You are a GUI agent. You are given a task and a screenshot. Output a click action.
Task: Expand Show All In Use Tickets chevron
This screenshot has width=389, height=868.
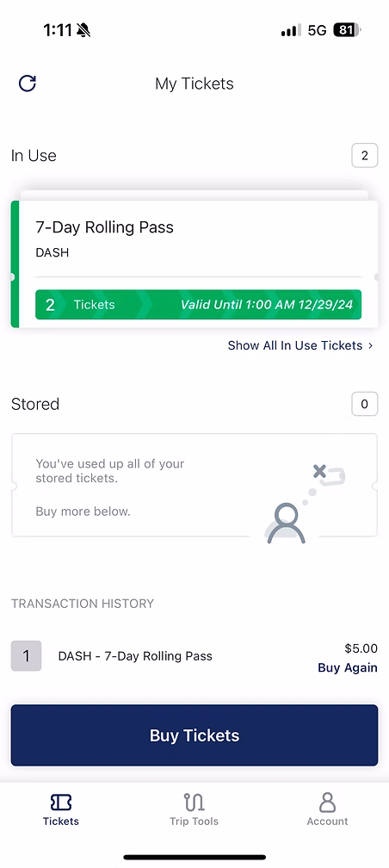tap(371, 345)
